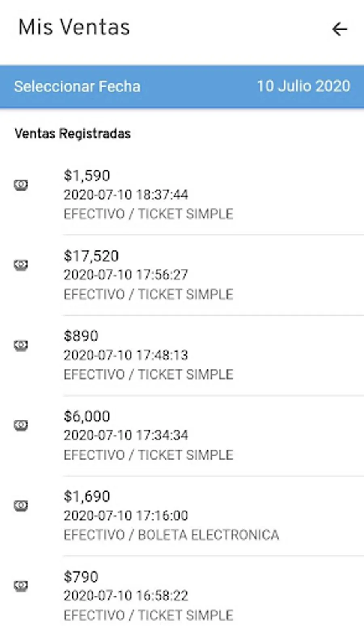This screenshot has height=634, width=364.
Task: Tap the 10 Julio 2020 date value
Action: pos(303,86)
